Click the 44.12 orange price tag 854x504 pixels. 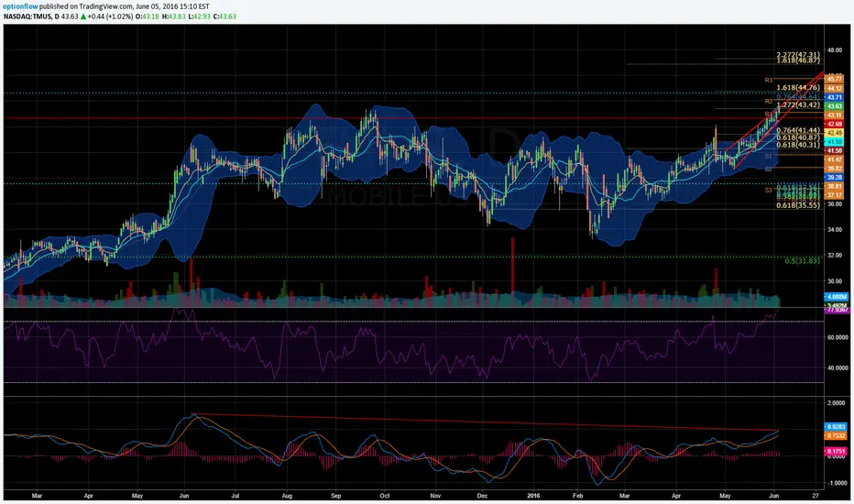point(835,88)
